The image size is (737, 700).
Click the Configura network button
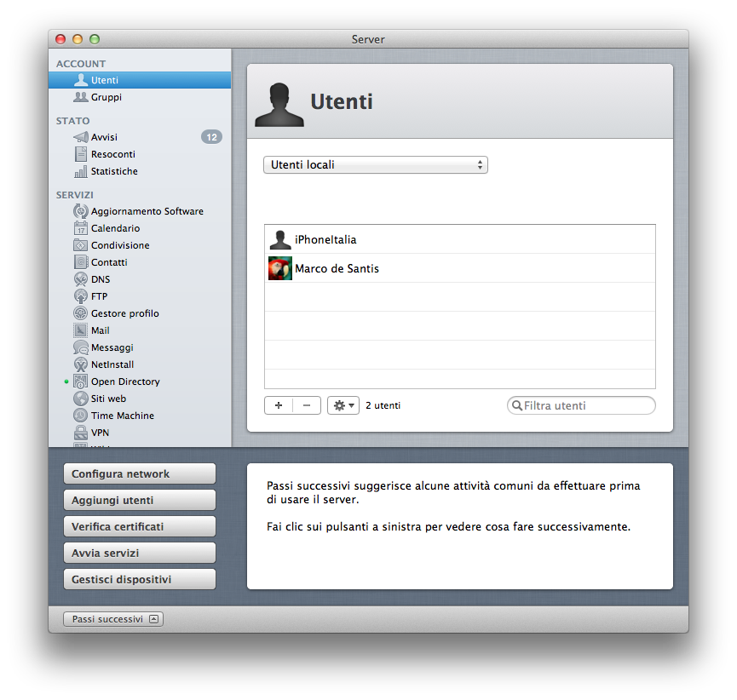[x=140, y=474]
